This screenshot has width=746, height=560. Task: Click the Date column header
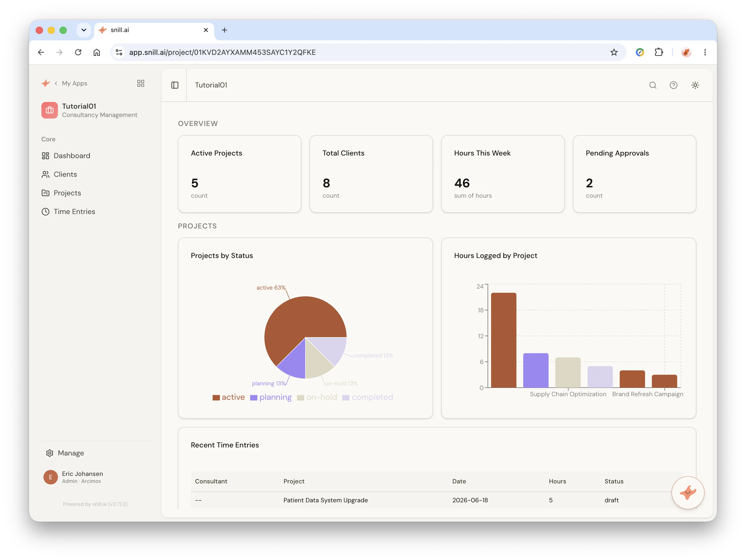459,481
